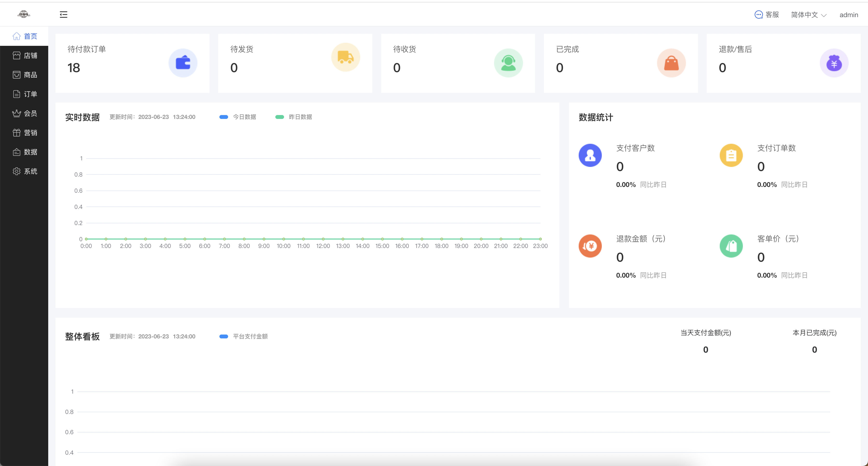Open 订单 menu in sidebar
The width and height of the screenshot is (868, 466).
[x=24, y=94]
